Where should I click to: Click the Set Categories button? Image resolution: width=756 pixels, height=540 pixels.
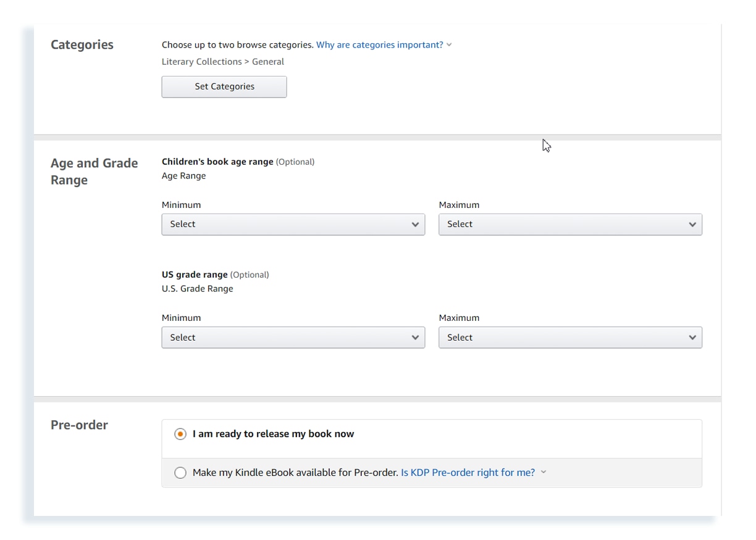pos(224,86)
